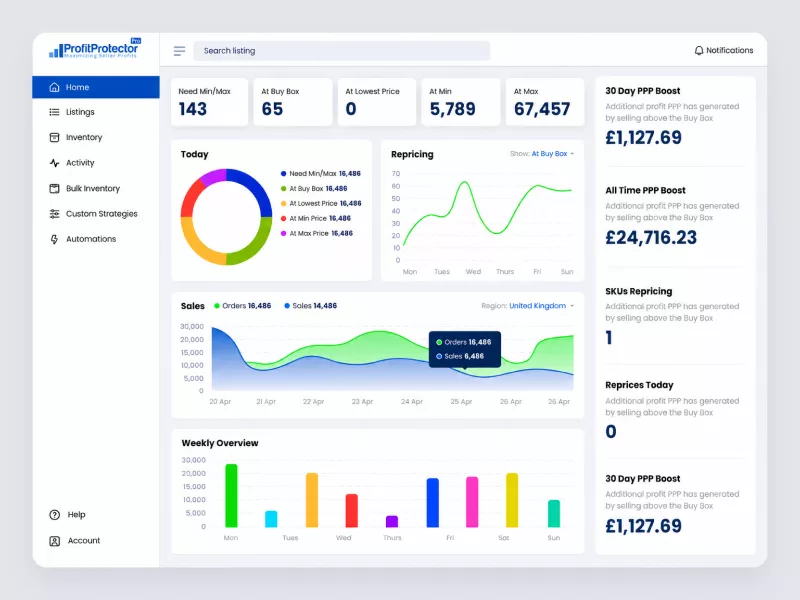
Task: Click the red At Min Price legend dot
Action: (283, 218)
